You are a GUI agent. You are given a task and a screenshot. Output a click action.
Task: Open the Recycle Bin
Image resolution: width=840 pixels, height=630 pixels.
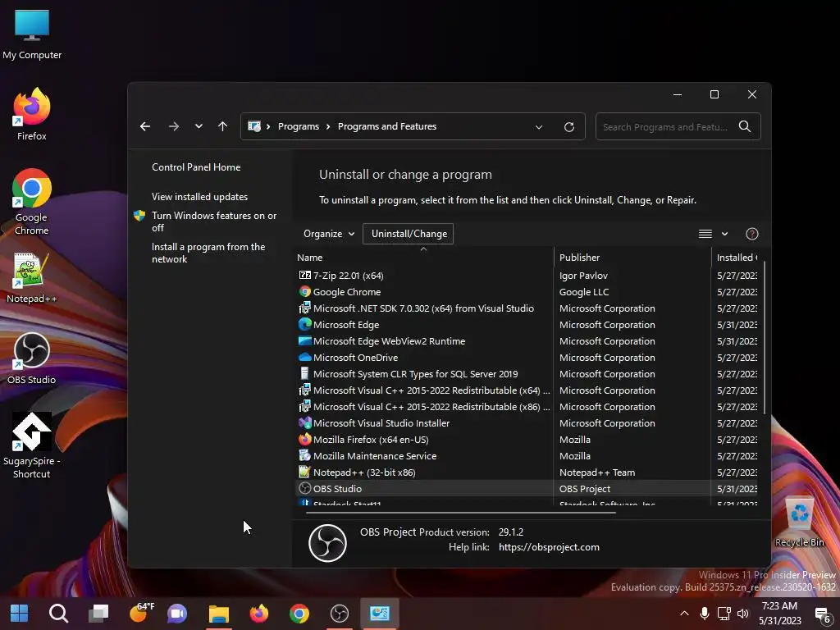click(x=799, y=522)
